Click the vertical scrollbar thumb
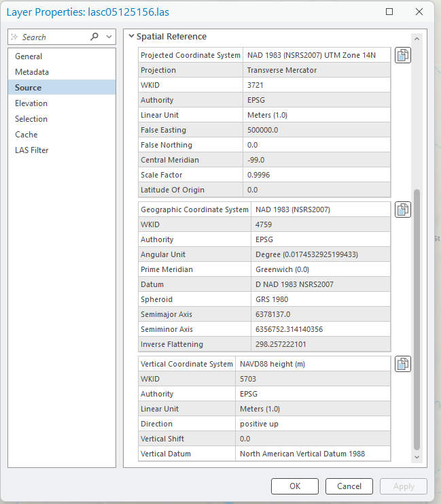The height and width of the screenshot is (504, 441). (417, 320)
